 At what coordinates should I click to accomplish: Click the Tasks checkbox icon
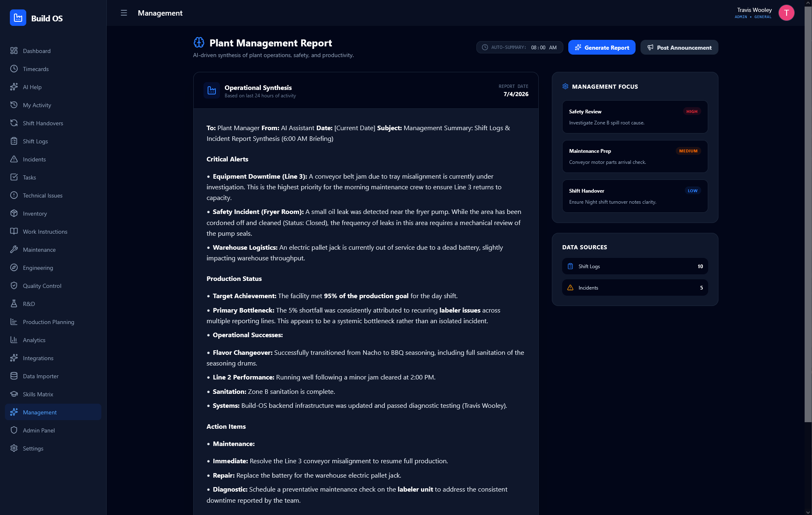14,177
